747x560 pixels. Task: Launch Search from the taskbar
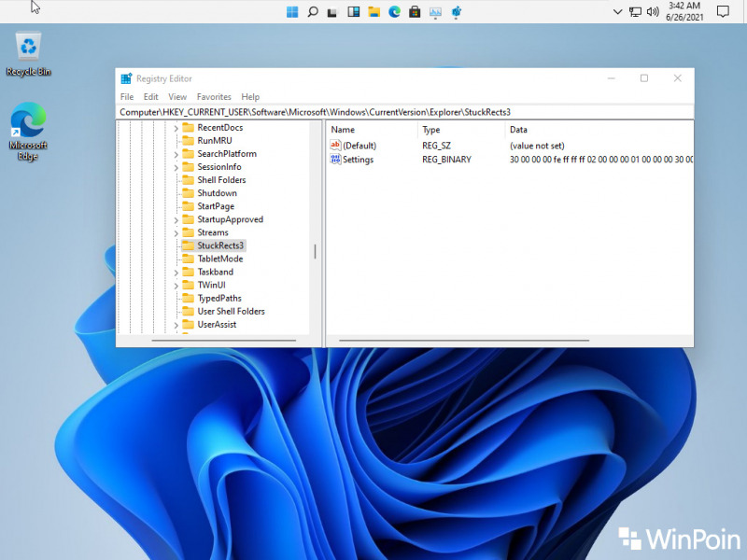[x=313, y=12]
